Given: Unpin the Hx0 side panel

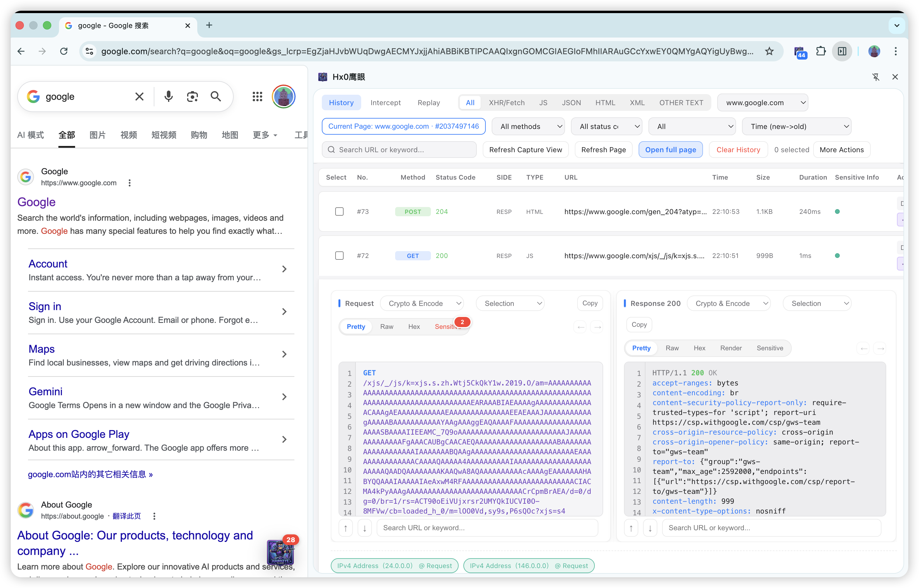Looking at the screenshot, I should (x=875, y=77).
